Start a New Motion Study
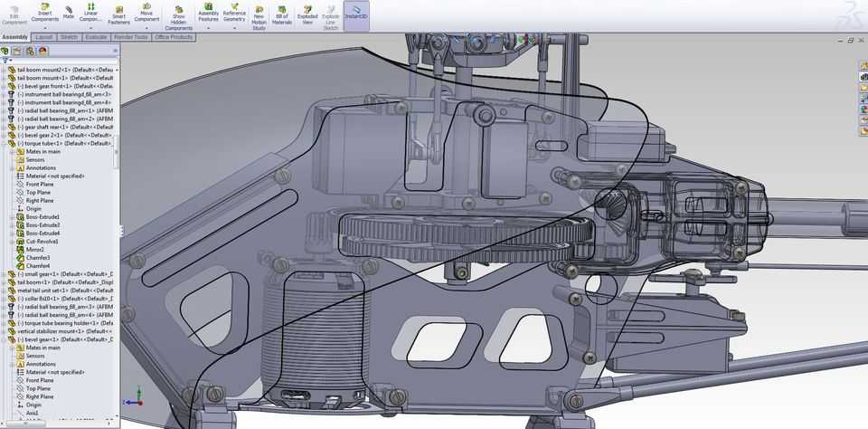 click(x=259, y=18)
